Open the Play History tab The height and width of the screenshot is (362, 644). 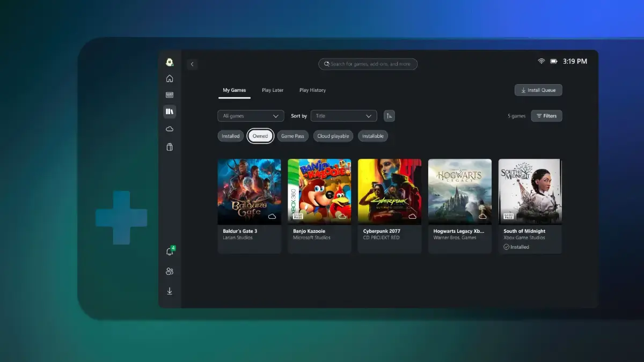click(x=312, y=90)
